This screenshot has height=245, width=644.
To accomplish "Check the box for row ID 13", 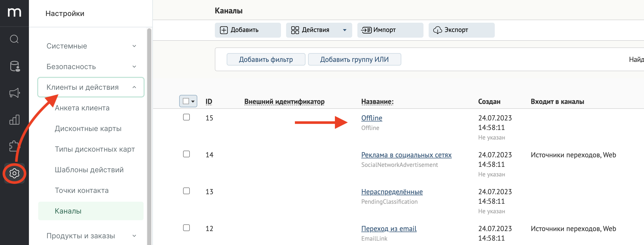I will pos(186,191).
